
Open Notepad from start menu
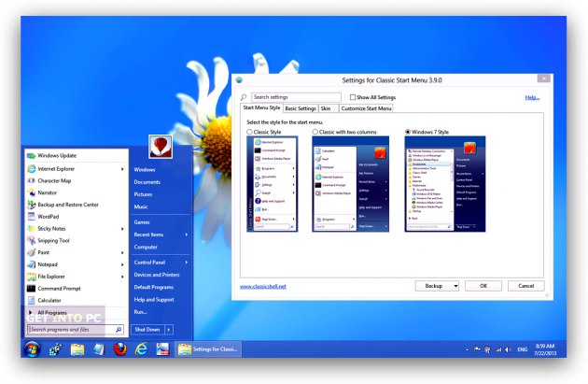[76, 264]
